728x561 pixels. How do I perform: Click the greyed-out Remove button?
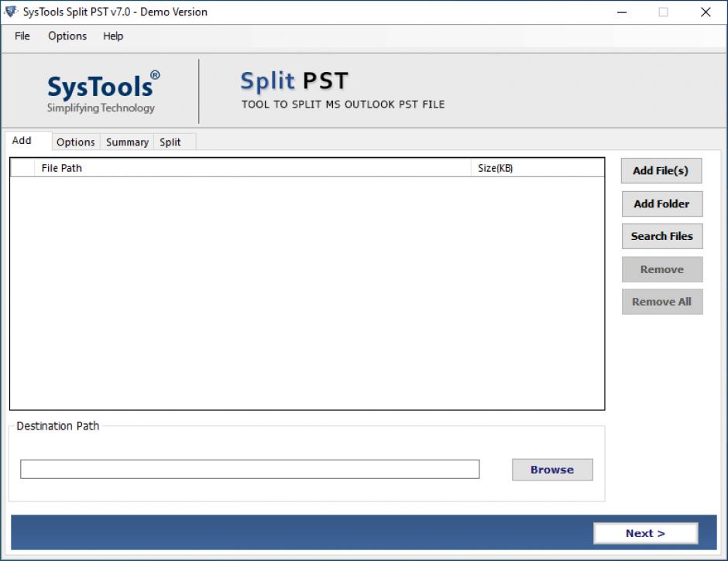click(662, 269)
